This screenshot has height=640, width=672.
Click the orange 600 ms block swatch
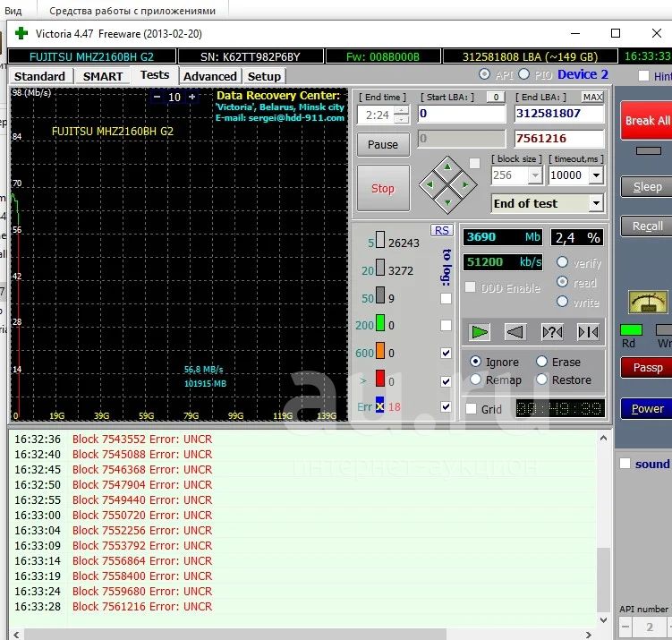click(380, 350)
